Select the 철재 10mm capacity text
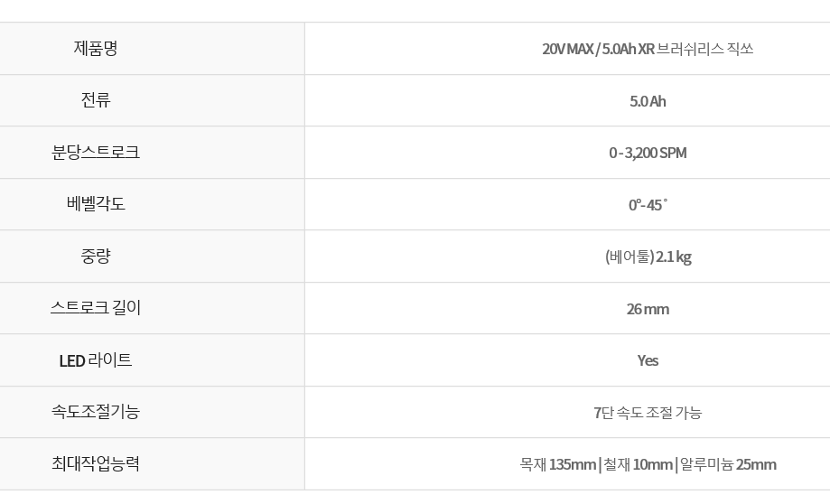This screenshot has width=830, height=504. tap(638, 464)
